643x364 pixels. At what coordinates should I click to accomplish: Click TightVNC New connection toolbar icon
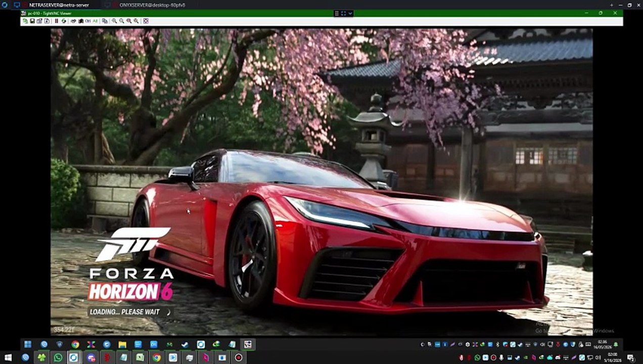(x=25, y=21)
